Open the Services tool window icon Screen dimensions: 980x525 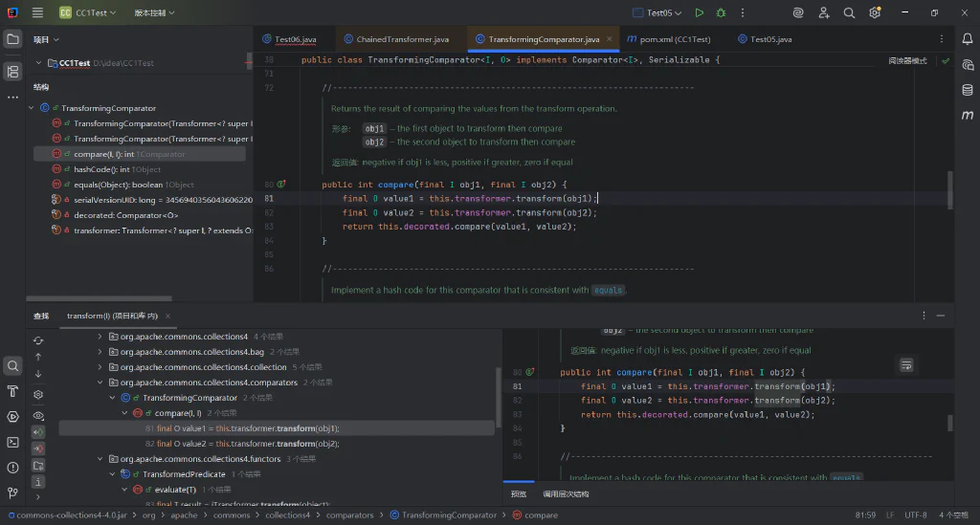tap(12, 416)
